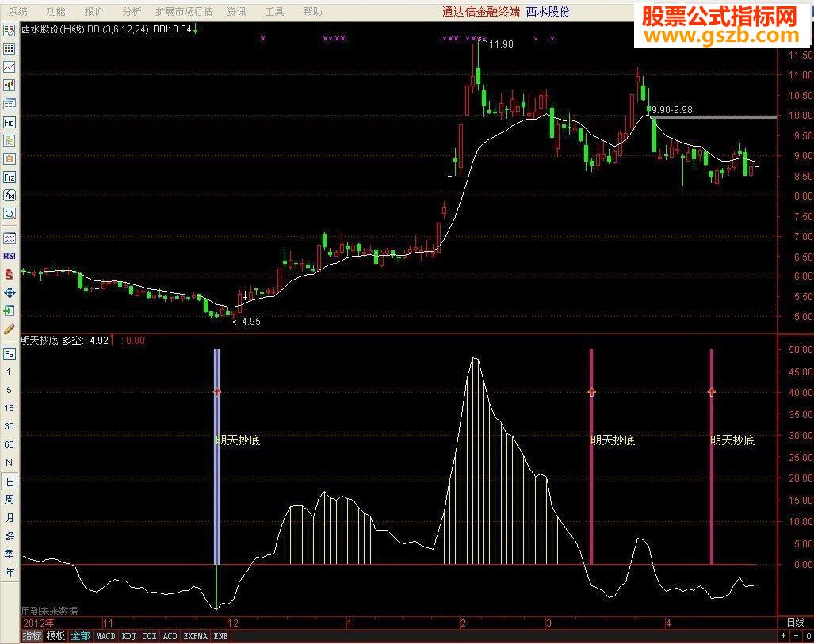Select the 周 weekly period button
Screen dimensions: 814x644
point(10,500)
